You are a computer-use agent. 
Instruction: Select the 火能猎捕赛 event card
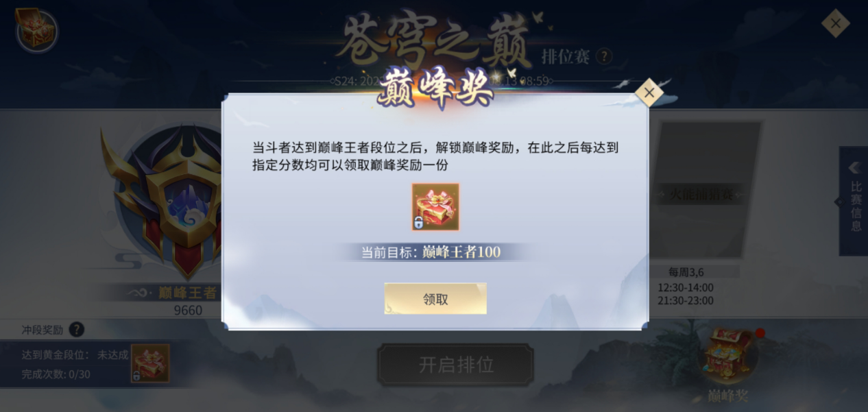point(701,193)
